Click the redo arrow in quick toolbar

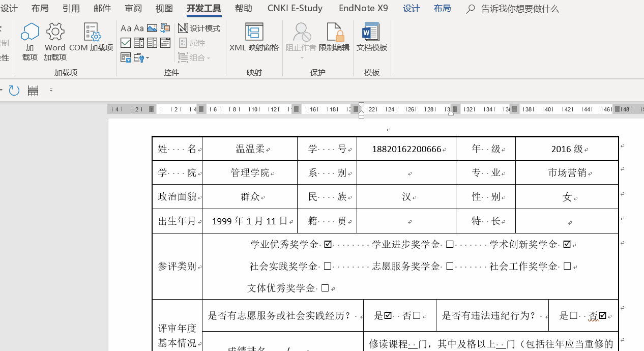14,91
